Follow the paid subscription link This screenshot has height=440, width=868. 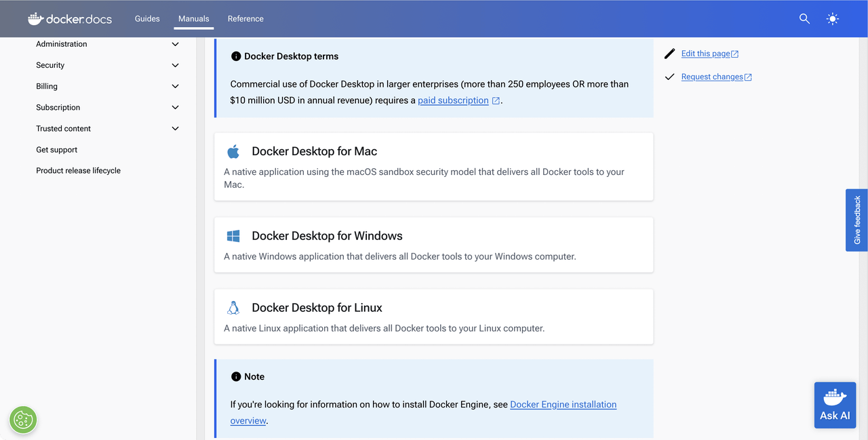[453, 100]
